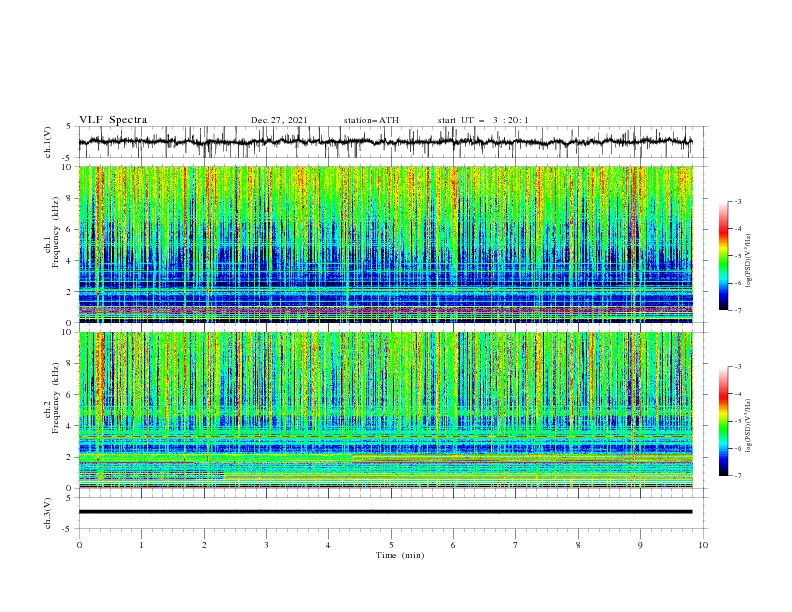This screenshot has height=612, width=792.
Task: Click the "7" tick on the time axis
Action: 516,545
